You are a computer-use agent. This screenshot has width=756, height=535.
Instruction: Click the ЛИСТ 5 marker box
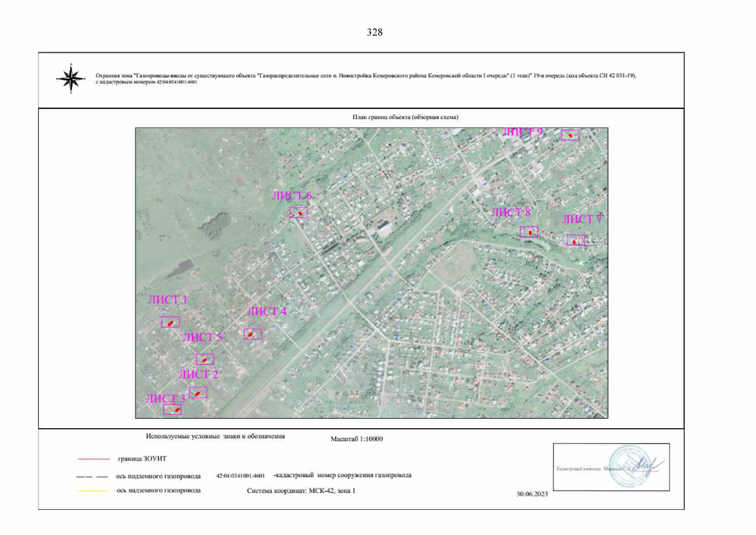205,359
